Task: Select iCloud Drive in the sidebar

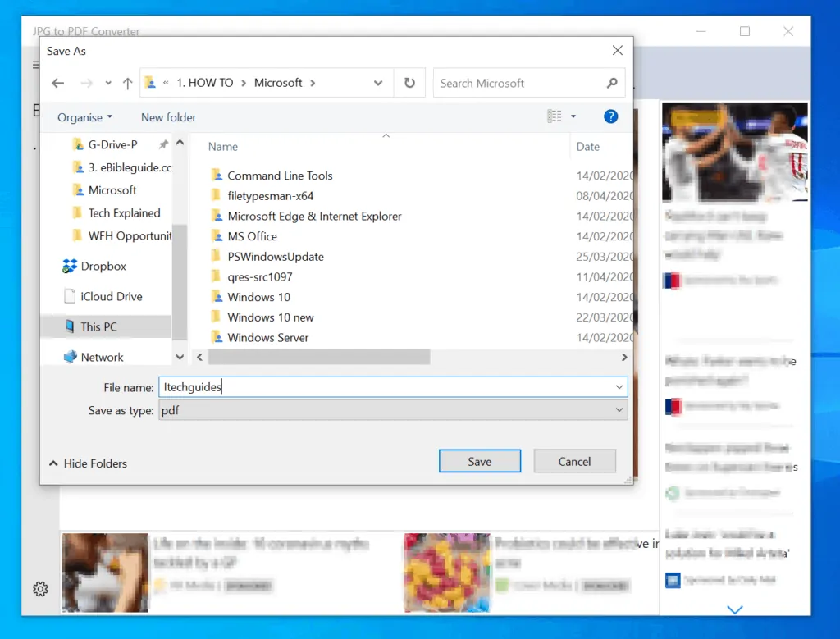Action: click(x=111, y=296)
